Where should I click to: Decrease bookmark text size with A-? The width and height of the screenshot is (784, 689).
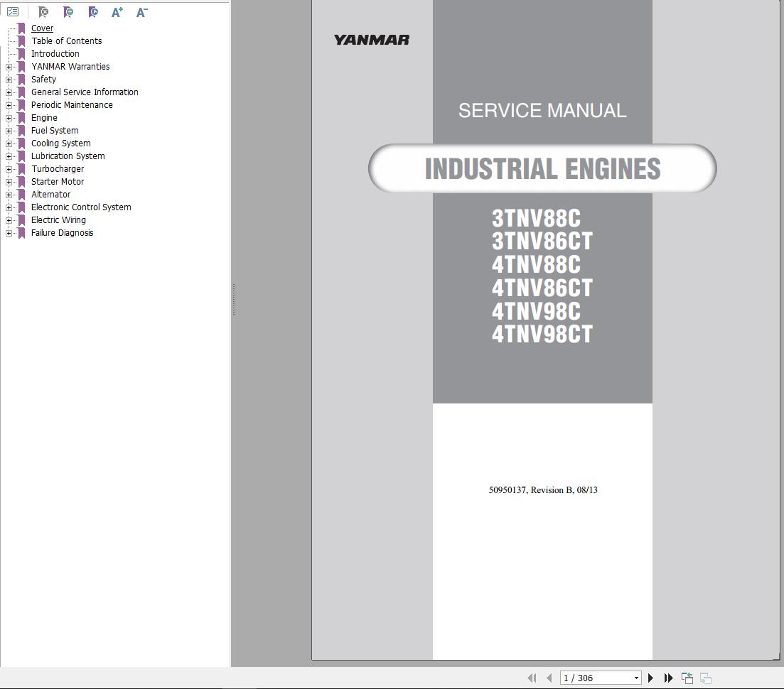point(142,12)
